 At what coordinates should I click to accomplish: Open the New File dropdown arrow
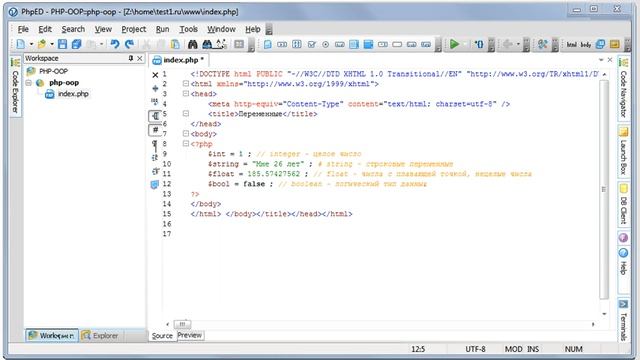[x=31, y=44]
